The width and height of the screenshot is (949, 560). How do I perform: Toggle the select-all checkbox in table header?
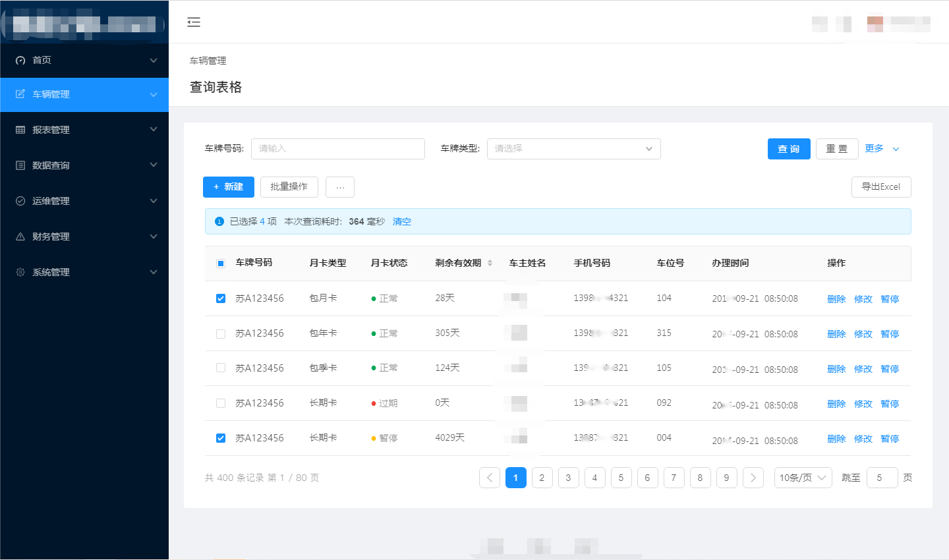pos(221,264)
